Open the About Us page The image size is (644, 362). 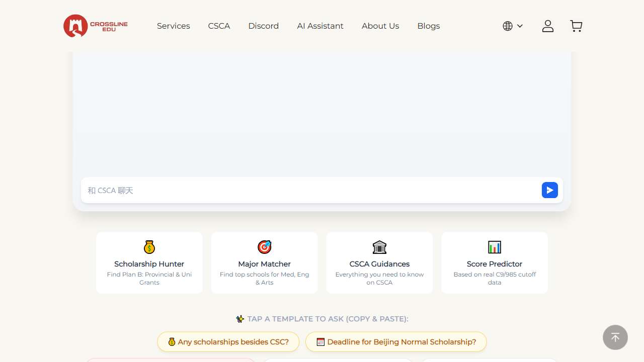380,26
